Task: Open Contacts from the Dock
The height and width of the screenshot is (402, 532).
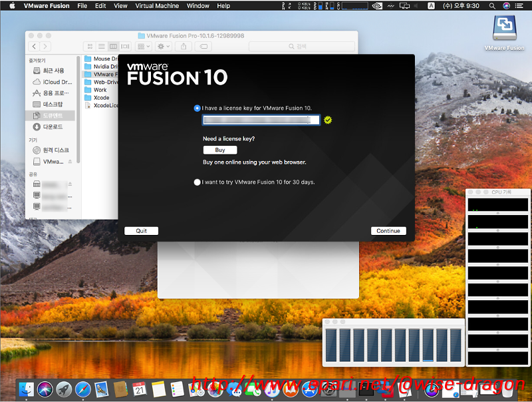Action: coord(120,389)
